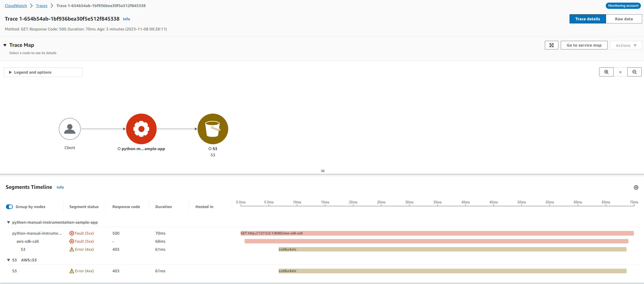This screenshot has width=644, height=284.
Task: Collapse python-manual-instrumentation-sample-app segment group
Action: point(8,222)
